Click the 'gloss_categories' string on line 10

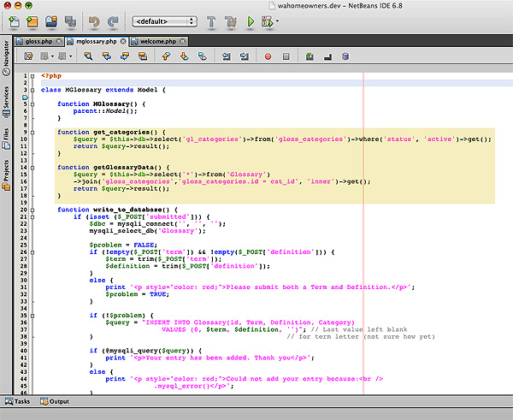click(x=310, y=139)
